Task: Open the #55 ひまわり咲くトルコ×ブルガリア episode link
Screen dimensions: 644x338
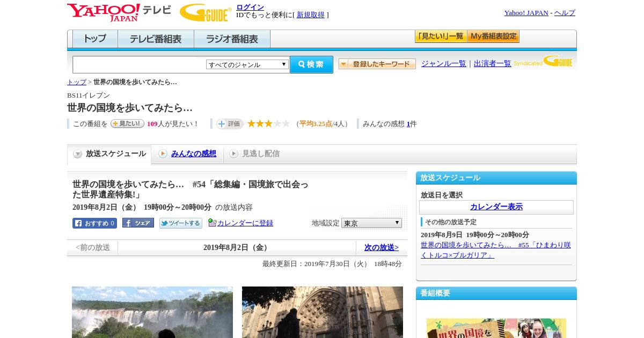Action: [496, 250]
